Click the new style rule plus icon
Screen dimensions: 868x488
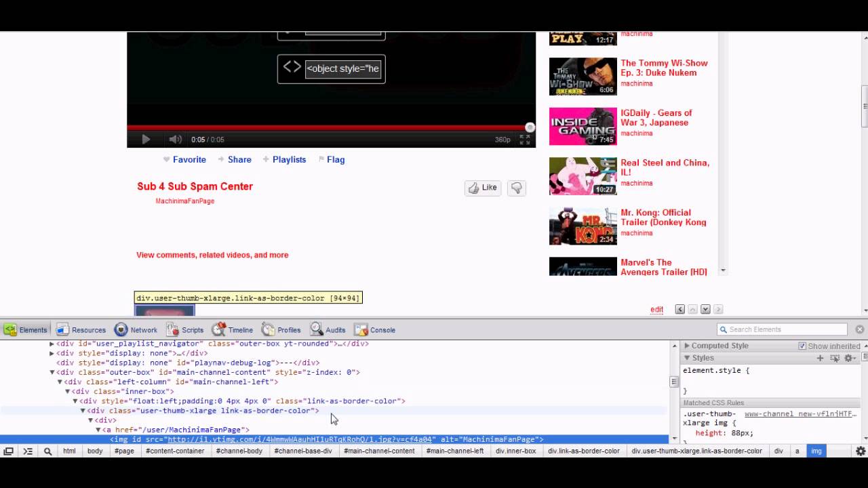pos(820,358)
